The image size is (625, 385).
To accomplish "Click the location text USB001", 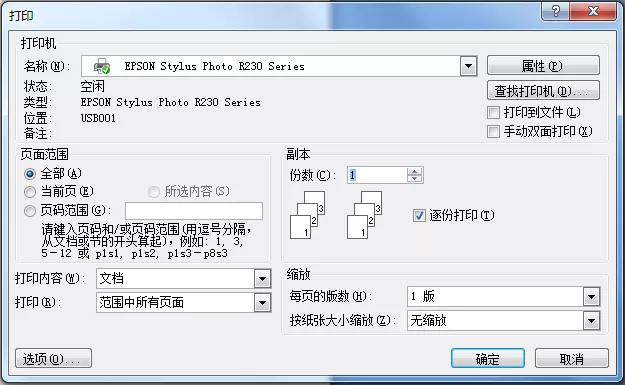I will (x=98, y=118).
